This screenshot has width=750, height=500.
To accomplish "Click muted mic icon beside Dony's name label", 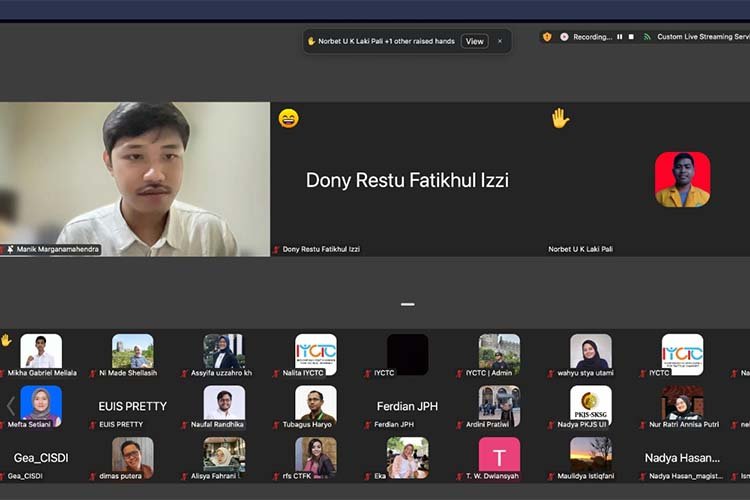I will [276, 249].
